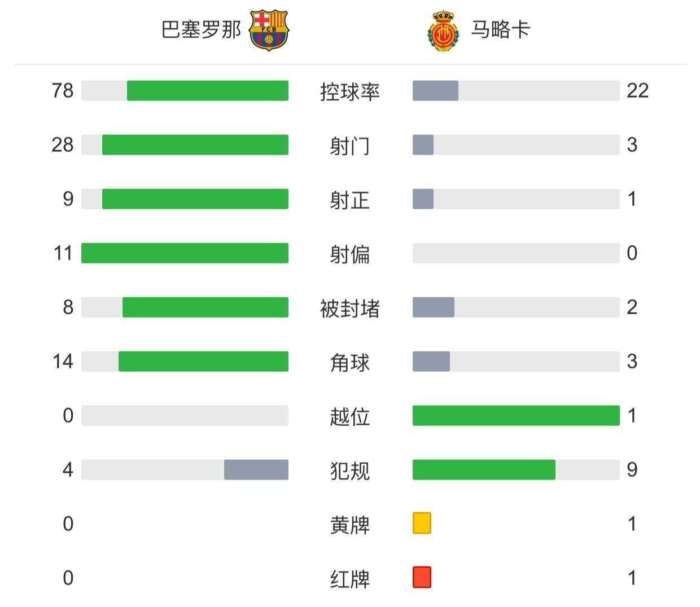Select the 黄牌 stat label

click(350, 525)
